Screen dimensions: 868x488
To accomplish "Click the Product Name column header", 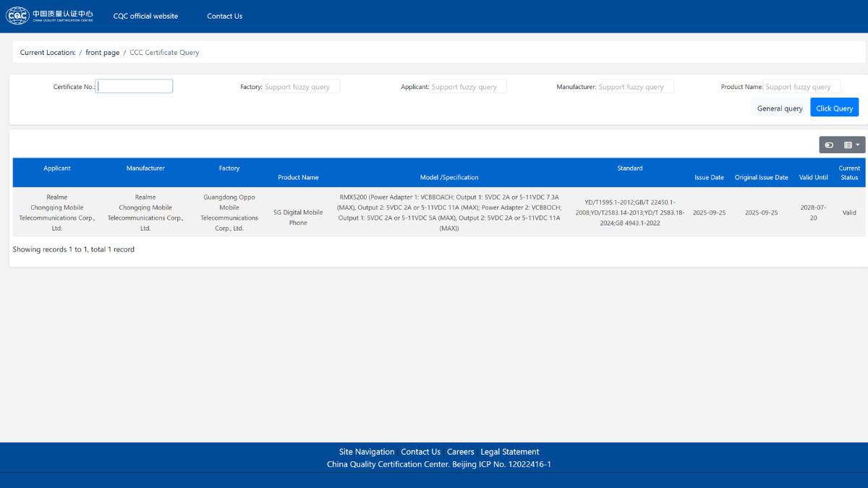I will point(298,177).
